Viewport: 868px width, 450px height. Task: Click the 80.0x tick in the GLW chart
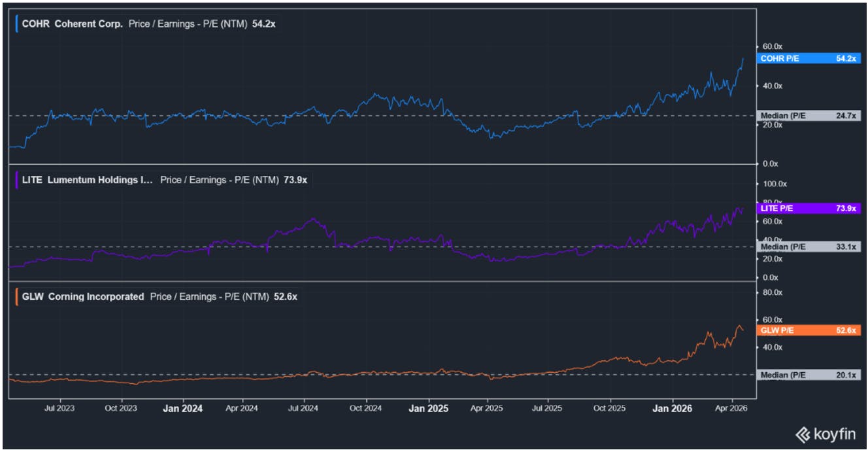[773, 292]
